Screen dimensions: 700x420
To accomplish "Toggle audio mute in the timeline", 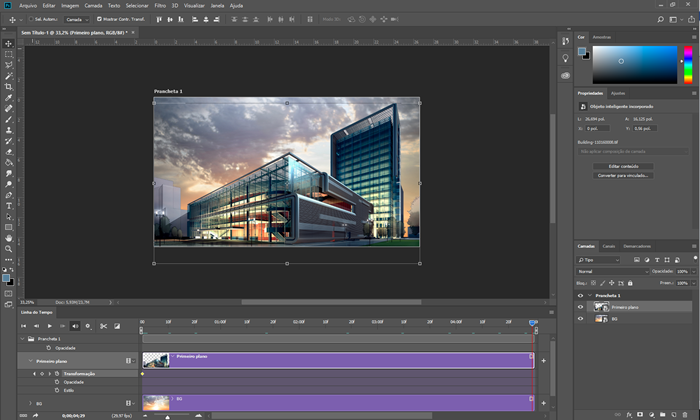I will [75, 326].
